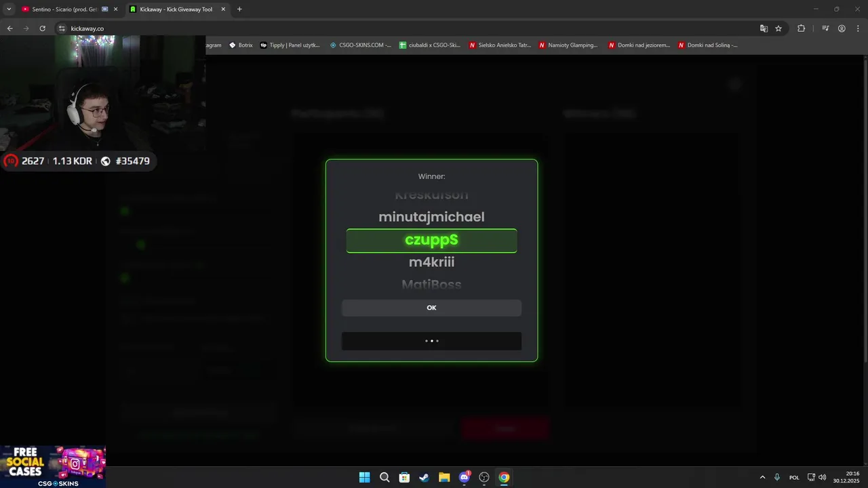Open CSGO-SKINS.COM bookmark

point(361,45)
